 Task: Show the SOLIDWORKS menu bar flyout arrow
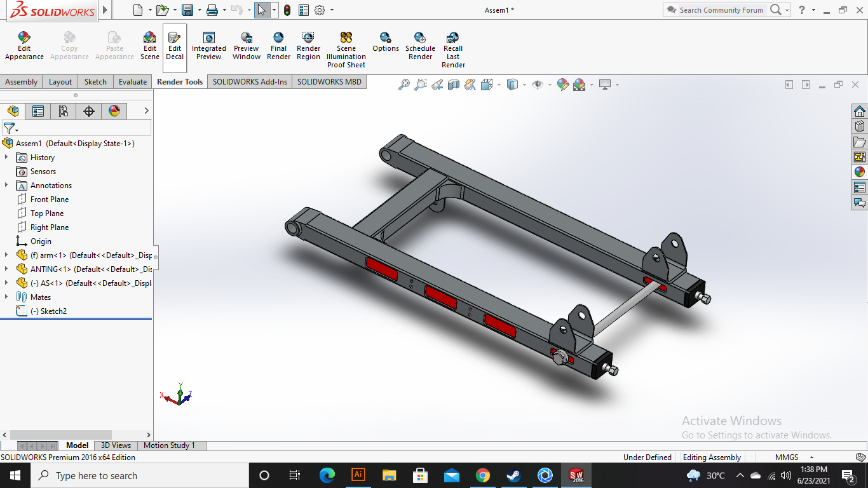tap(105, 10)
